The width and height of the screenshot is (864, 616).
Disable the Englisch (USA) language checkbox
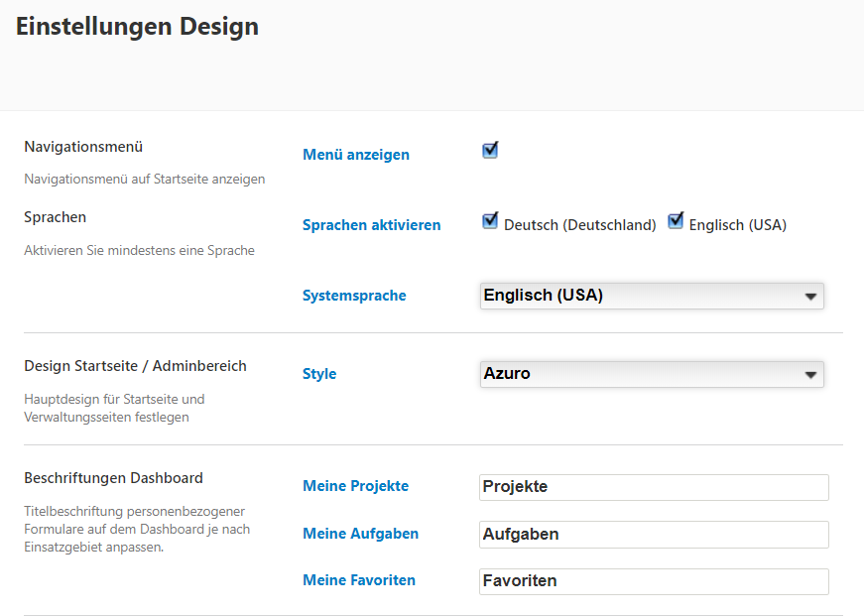tap(676, 221)
